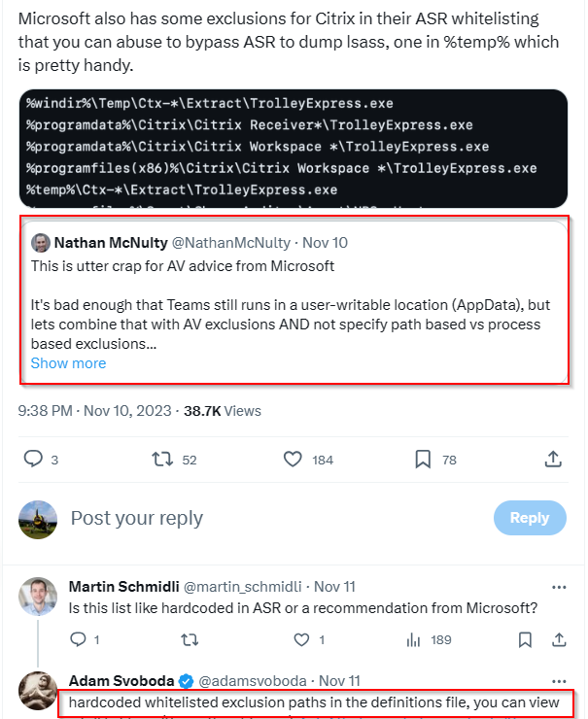Open more options on Adam Svoboda's reply
This screenshot has width=588, height=719.
click(x=559, y=681)
